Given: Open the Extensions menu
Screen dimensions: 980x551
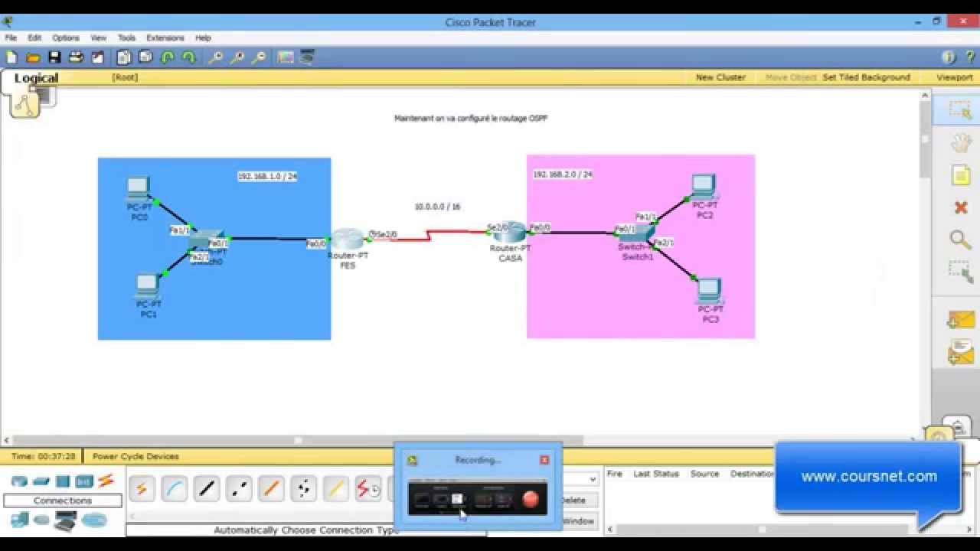Looking at the screenshot, I should tap(165, 37).
